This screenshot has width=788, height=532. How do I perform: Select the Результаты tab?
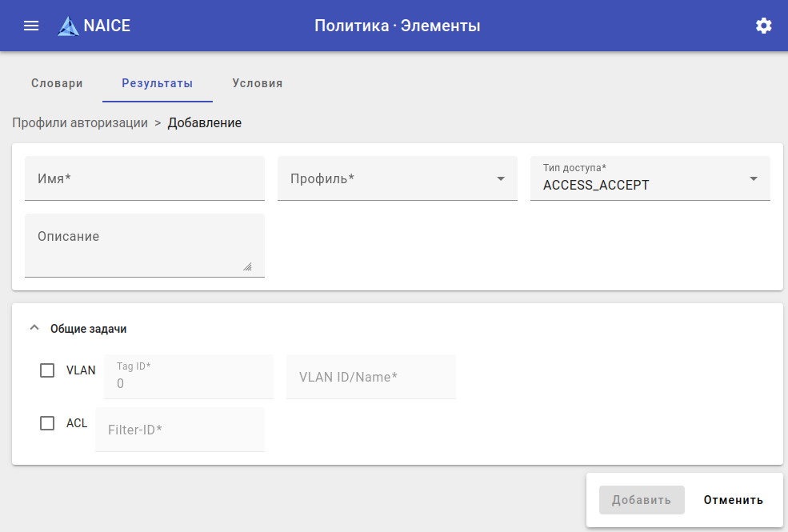157,83
